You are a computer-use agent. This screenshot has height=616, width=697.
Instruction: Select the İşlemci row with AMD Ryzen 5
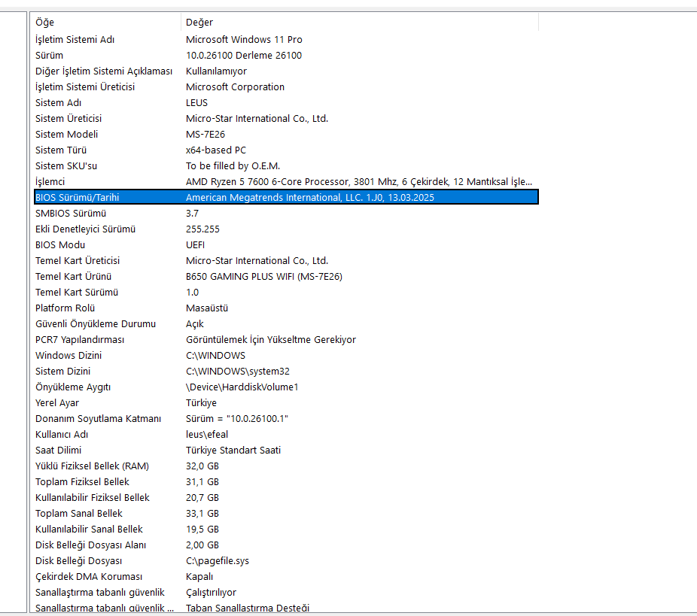286,182
